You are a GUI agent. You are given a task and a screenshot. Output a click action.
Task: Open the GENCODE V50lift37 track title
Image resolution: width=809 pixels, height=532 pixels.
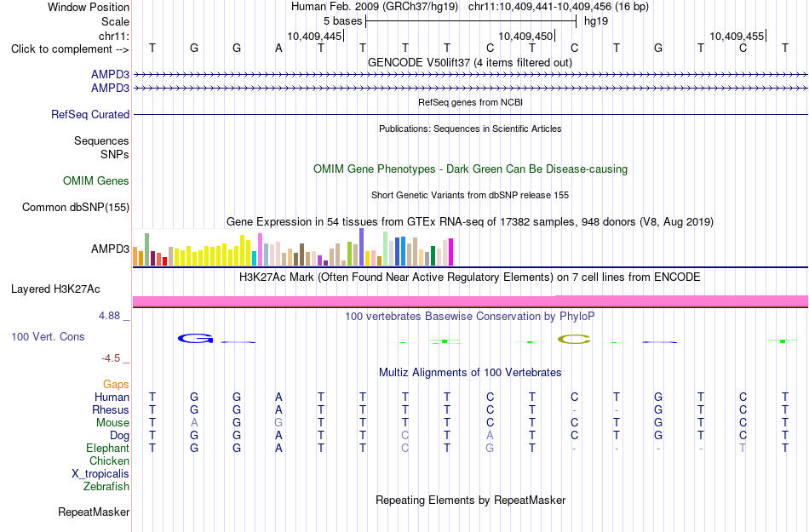(x=470, y=63)
